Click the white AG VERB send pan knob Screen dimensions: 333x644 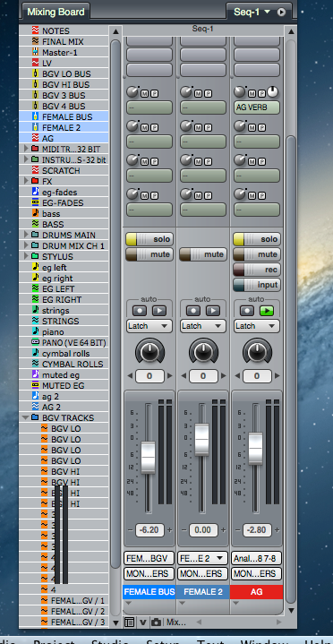pyautogui.click(x=273, y=92)
